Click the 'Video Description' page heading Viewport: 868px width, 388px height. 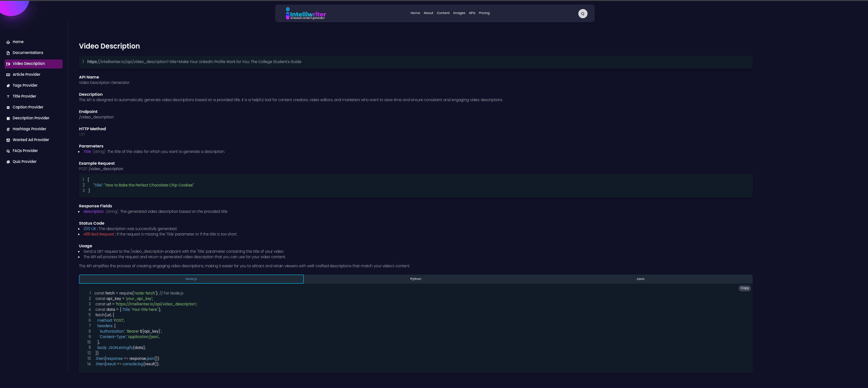click(x=109, y=46)
